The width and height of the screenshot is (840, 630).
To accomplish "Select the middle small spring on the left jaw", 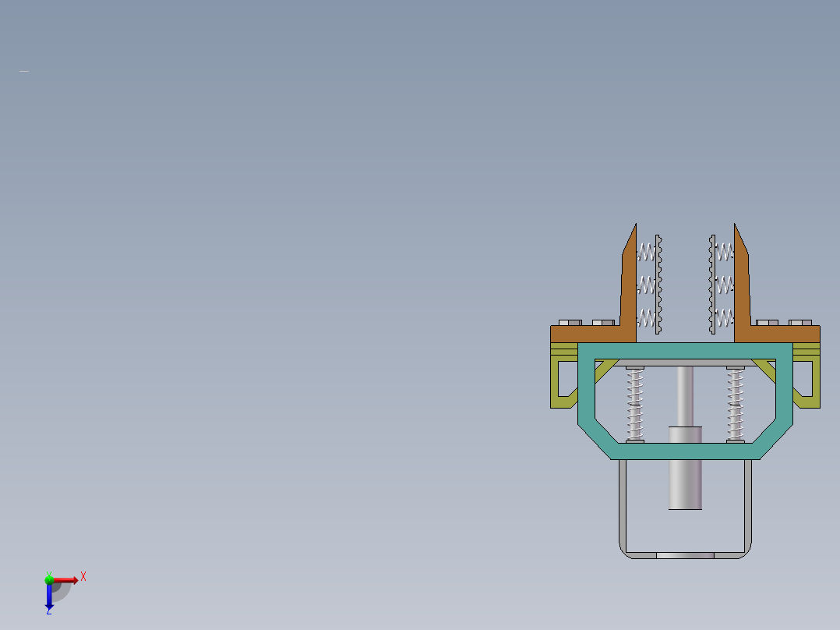I will pyautogui.click(x=646, y=285).
